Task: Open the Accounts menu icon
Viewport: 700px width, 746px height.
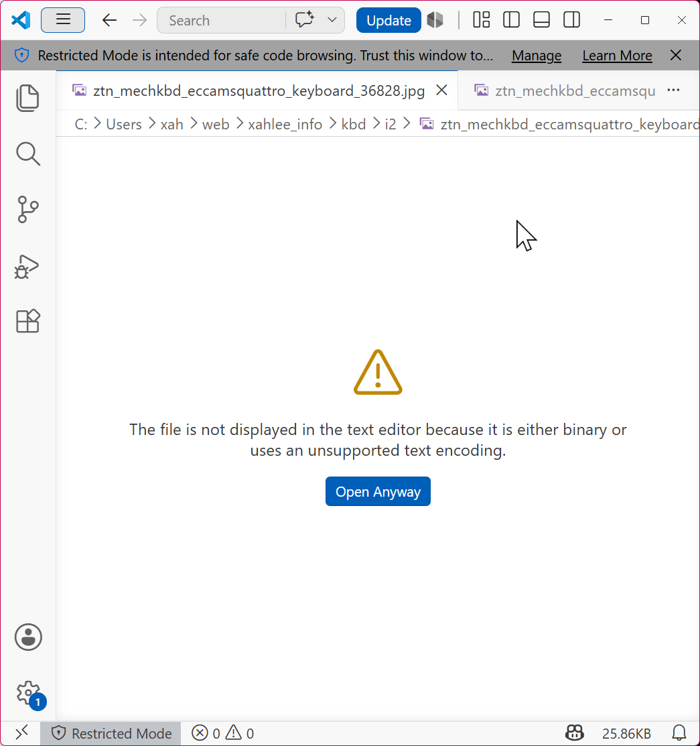Action: 28,637
